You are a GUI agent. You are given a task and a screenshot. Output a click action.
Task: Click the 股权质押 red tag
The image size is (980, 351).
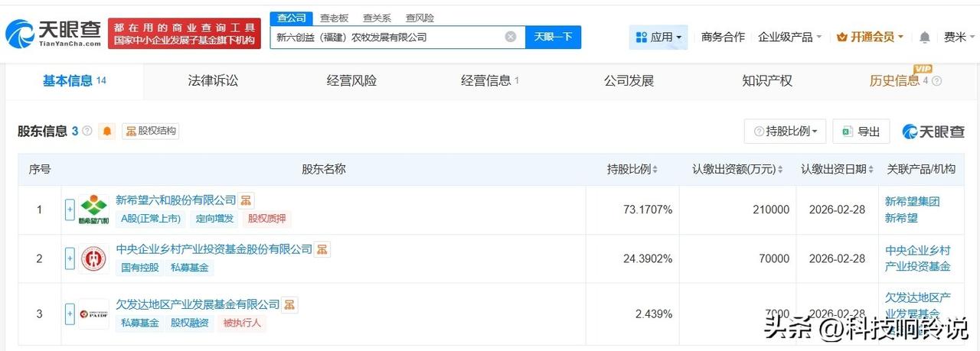pos(266,219)
